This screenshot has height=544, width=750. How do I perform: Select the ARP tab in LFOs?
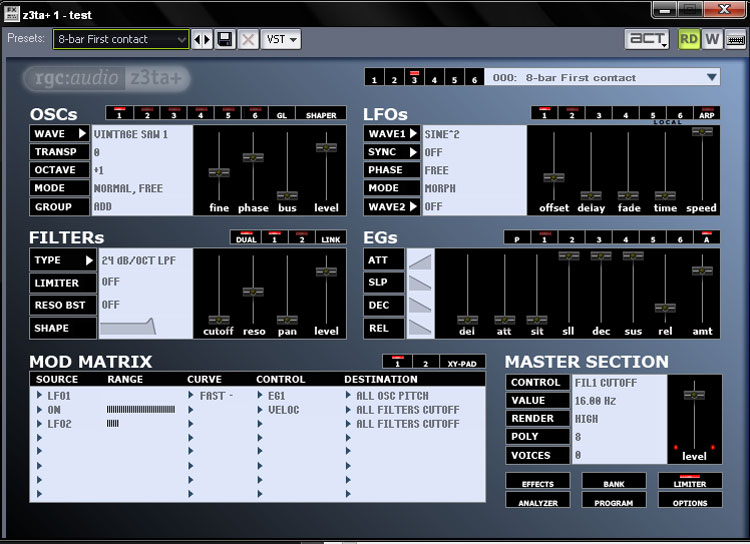tap(706, 113)
